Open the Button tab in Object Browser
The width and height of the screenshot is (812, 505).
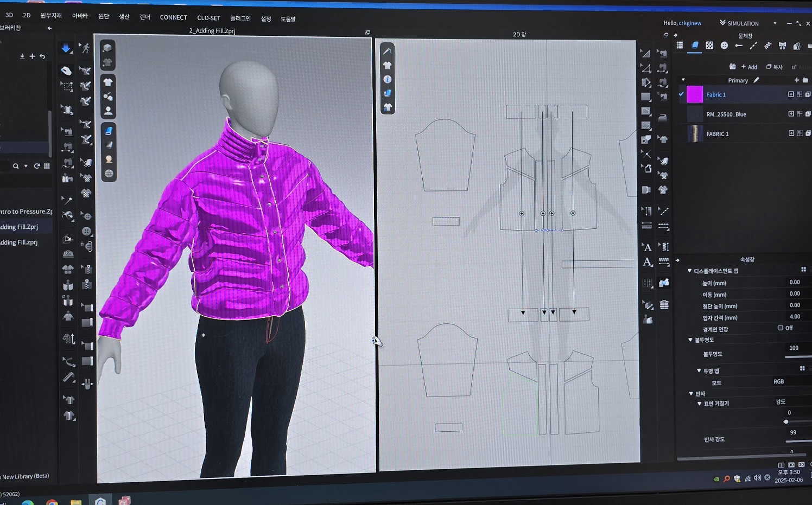(x=724, y=46)
